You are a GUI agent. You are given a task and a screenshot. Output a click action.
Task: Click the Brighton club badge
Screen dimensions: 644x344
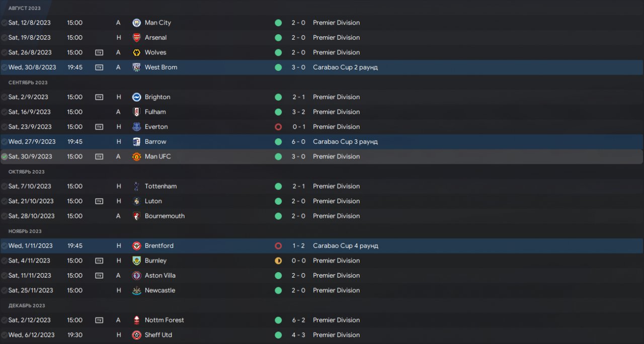(136, 97)
